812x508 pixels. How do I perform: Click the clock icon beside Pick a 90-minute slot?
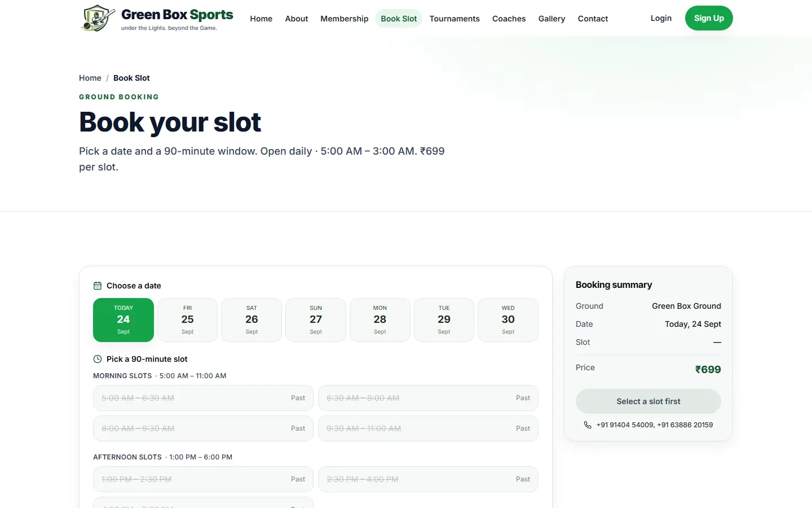[x=98, y=359]
